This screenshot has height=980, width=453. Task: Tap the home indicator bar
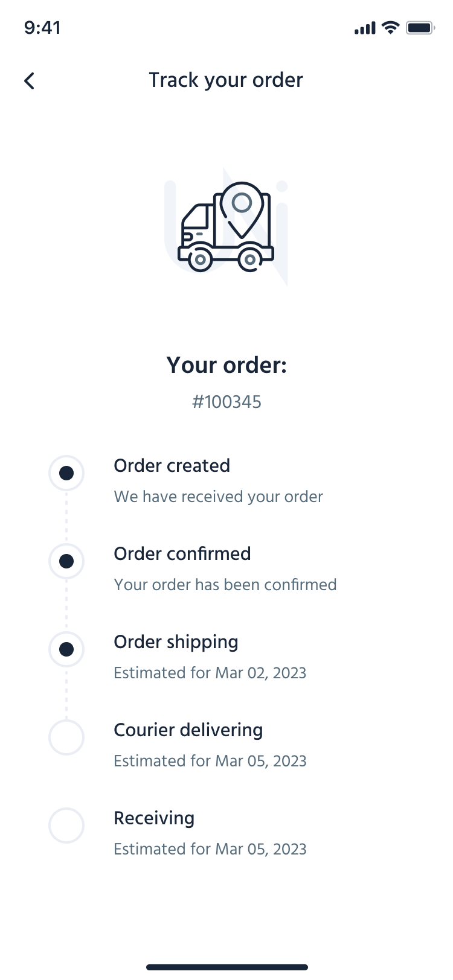pyautogui.click(x=226, y=967)
